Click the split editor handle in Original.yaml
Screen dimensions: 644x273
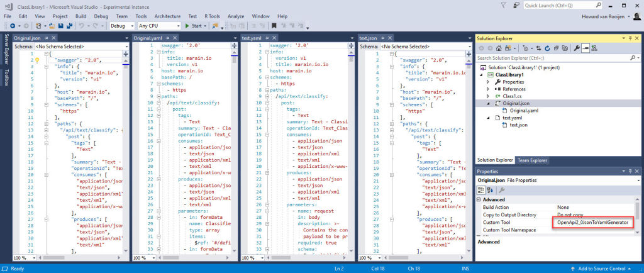(234, 47)
